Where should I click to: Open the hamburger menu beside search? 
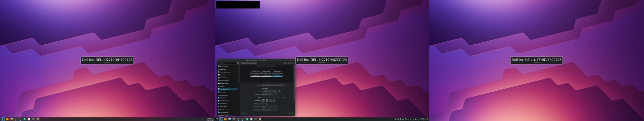238,63
